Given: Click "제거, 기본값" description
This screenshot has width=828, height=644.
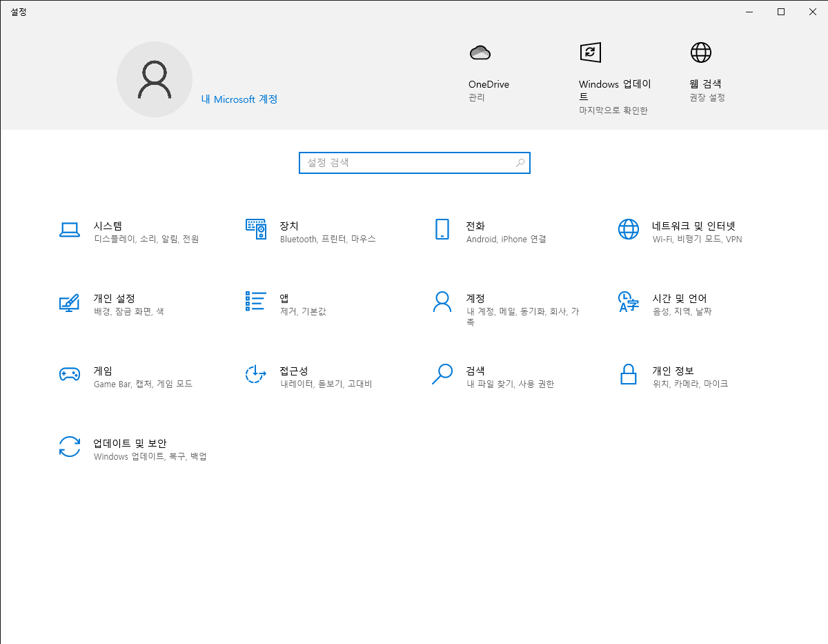Looking at the screenshot, I should click(303, 312).
